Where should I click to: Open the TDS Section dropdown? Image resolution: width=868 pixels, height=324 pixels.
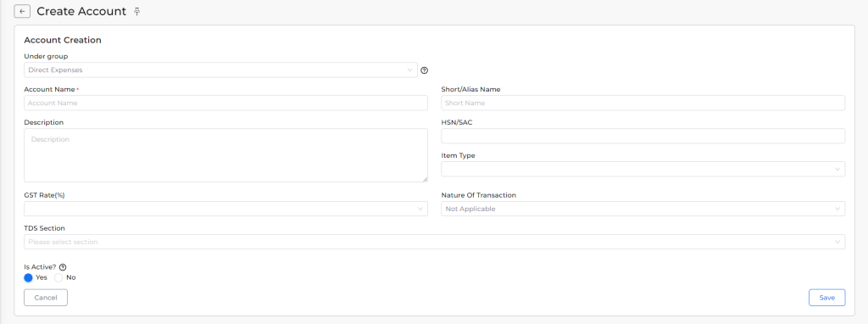click(434, 242)
